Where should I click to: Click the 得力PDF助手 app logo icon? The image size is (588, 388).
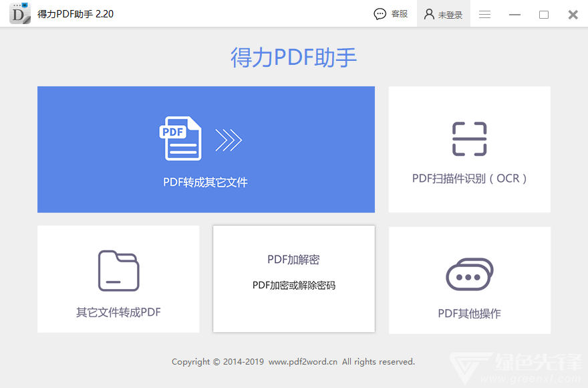tap(20, 13)
